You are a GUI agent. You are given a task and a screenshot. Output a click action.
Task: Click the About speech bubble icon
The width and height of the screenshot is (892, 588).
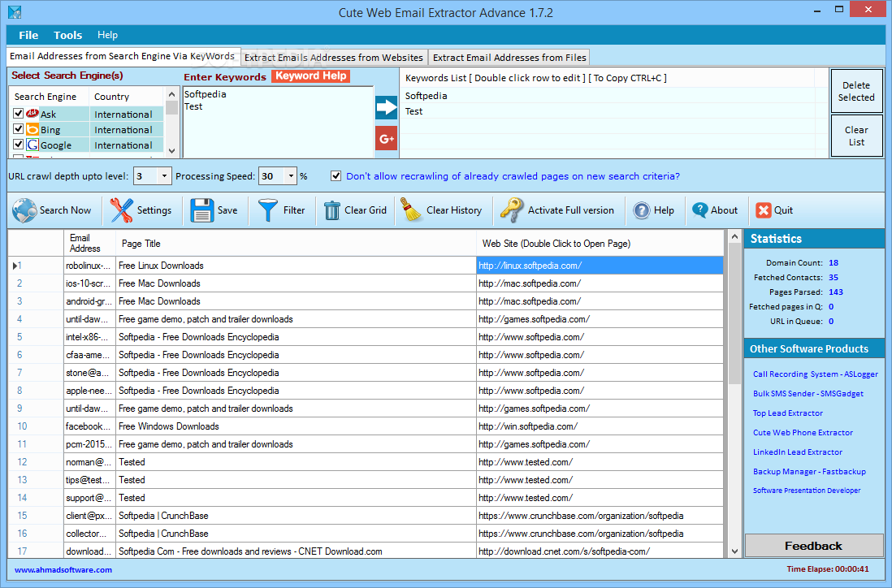click(699, 210)
